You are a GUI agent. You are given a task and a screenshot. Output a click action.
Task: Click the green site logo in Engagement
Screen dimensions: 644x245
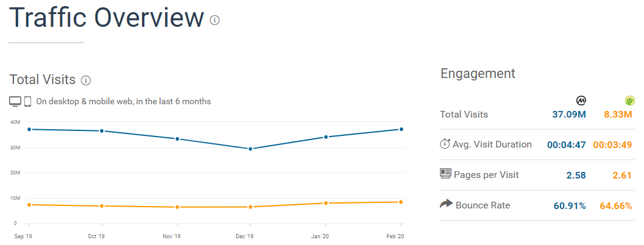pyautogui.click(x=629, y=101)
